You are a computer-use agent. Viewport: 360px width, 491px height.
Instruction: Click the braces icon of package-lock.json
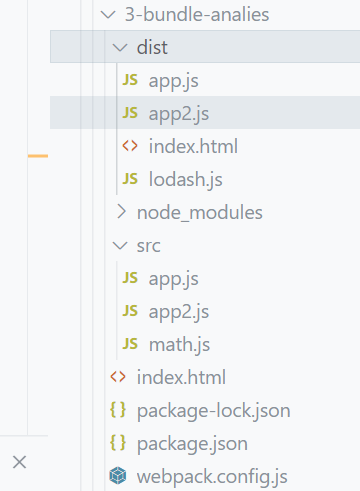click(x=118, y=410)
